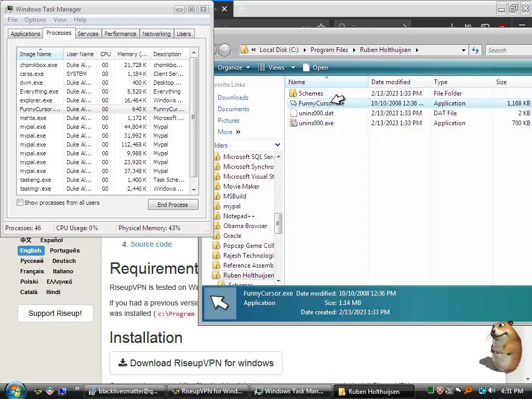Screen dimensions: 532x399
Task: Open Downloads favorite link
Action: (233, 97)
